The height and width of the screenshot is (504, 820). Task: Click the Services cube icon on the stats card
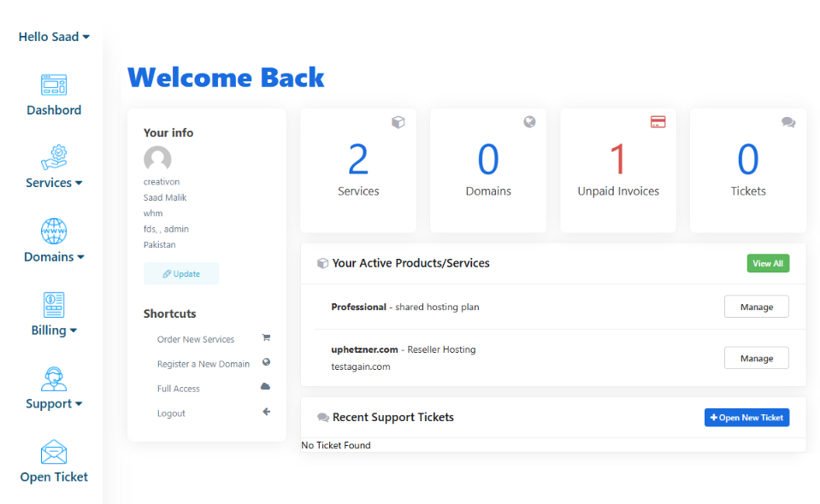pos(398,122)
